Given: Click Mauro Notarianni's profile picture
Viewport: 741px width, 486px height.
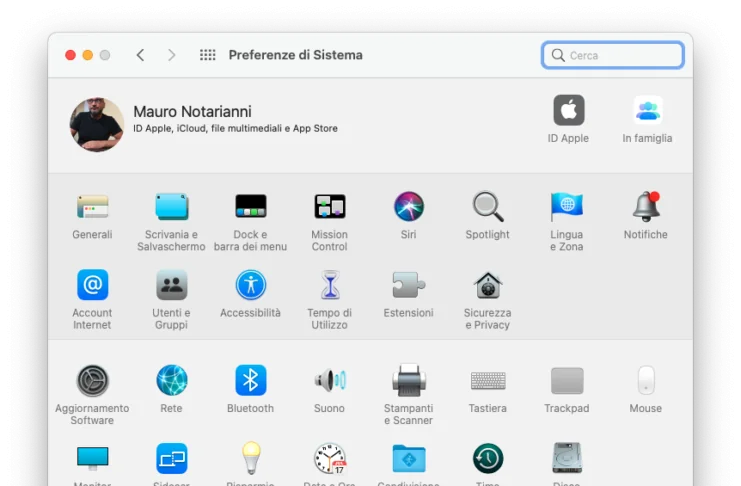Looking at the screenshot, I should [97, 125].
